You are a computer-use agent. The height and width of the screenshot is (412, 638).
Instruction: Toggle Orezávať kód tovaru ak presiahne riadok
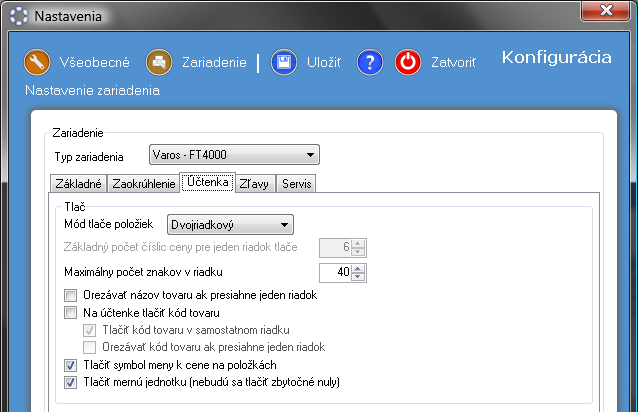point(90,347)
